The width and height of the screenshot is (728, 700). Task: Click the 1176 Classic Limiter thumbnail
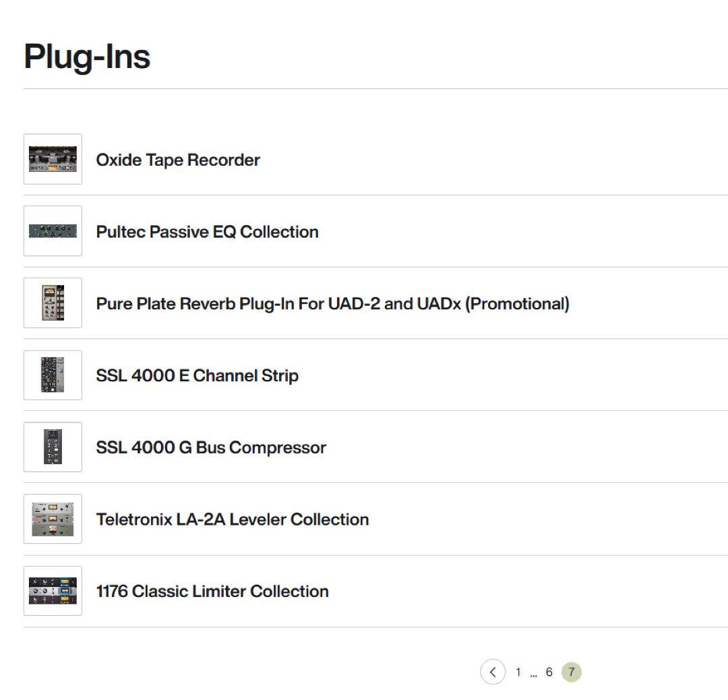tap(53, 591)
